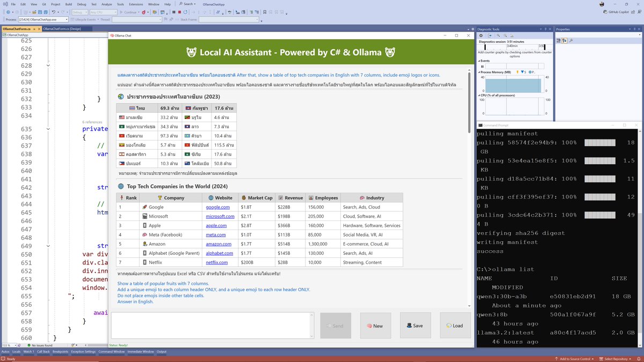Click the Restart debugging icon
The height and width of the screenshot is (362, 644).
pos(186,12)
